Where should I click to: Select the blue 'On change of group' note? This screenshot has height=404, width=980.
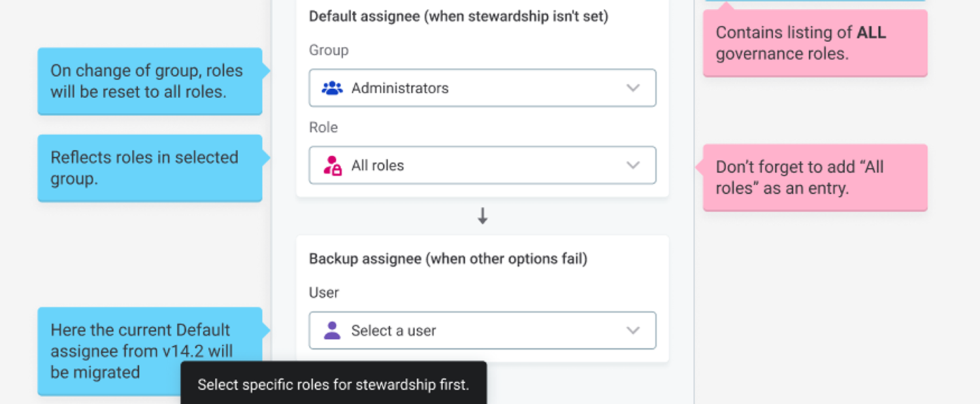coord(150,81)
